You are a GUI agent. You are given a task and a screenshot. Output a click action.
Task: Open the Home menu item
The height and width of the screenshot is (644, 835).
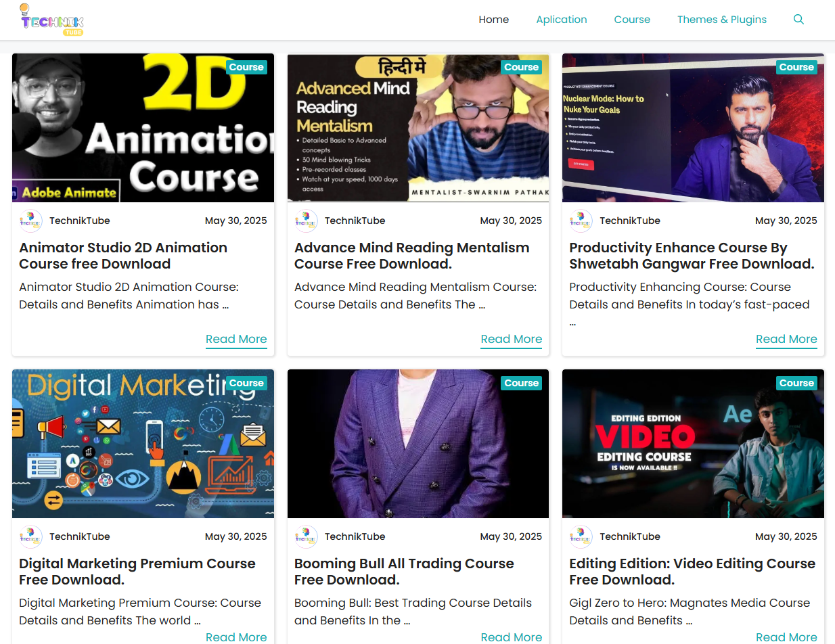[x=493, y=20]
